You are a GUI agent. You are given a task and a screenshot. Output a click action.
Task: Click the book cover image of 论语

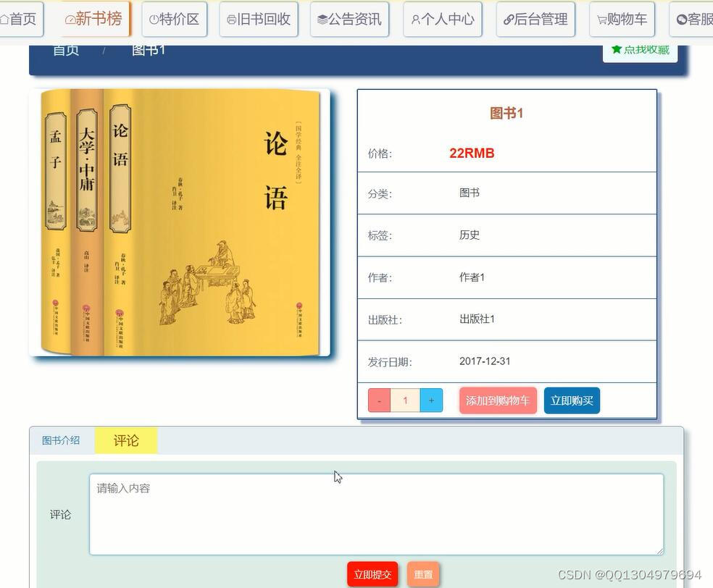[180, 222]
